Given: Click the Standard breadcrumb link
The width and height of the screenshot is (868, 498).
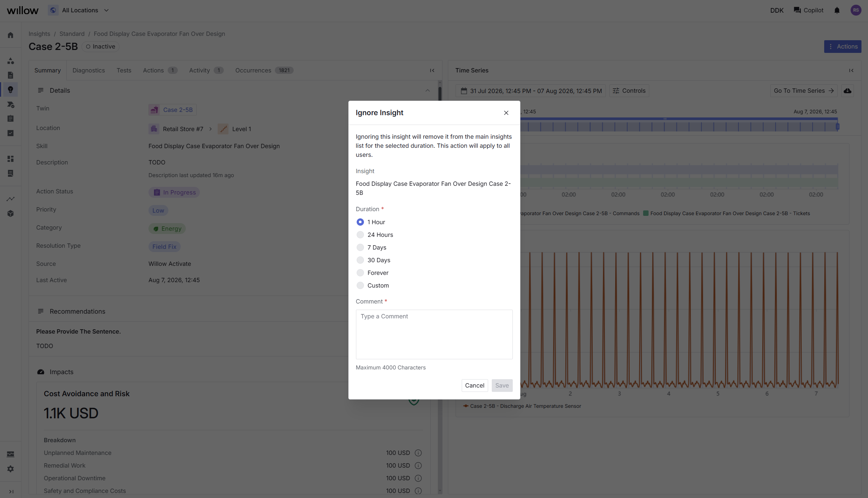Looking at the screenshot, I should pos(72,34).
